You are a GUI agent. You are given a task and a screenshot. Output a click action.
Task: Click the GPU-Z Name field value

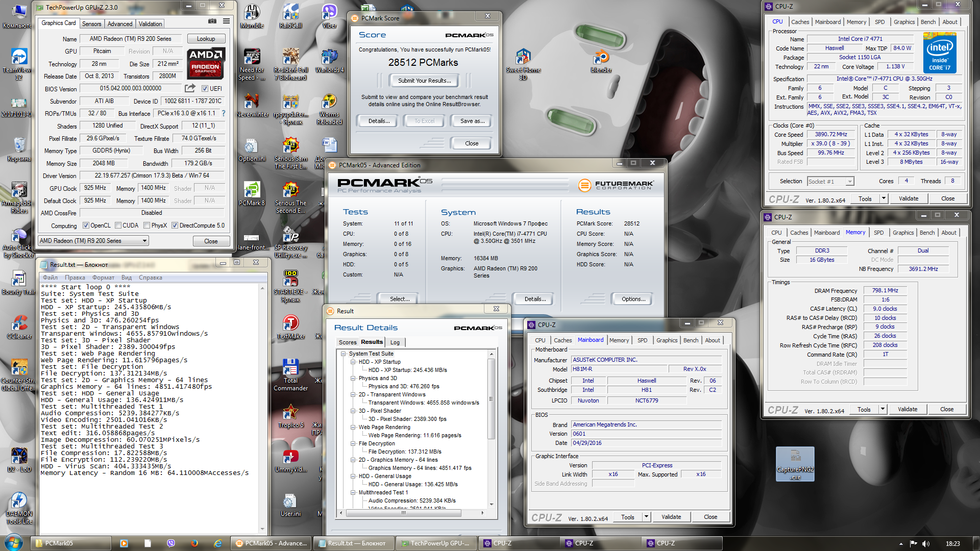pyautogui.click(x=131, y=39)
